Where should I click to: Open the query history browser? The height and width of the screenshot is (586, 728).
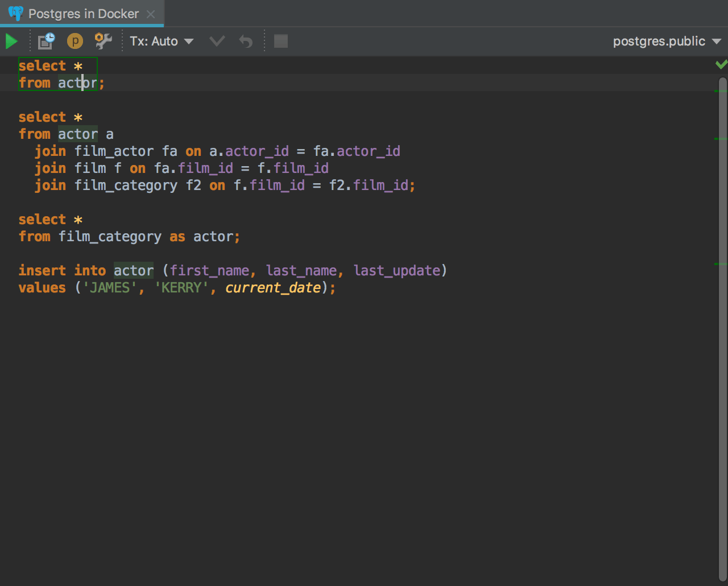point(46,42)
